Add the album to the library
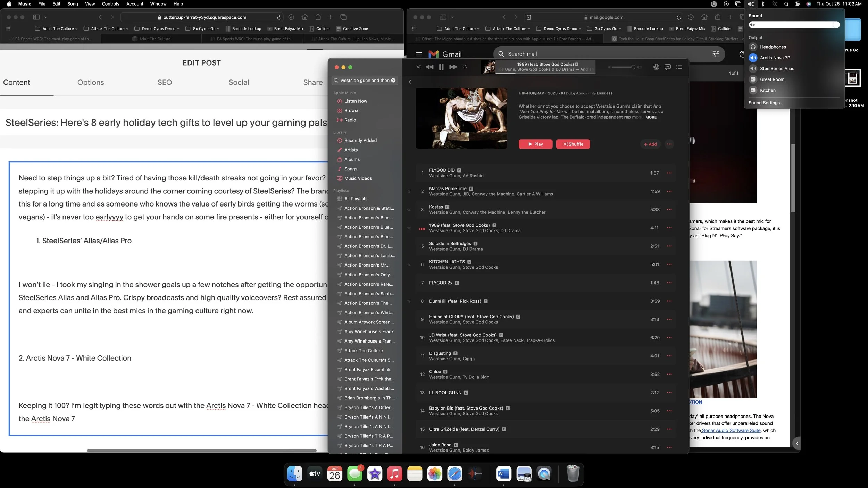This screenshot has width=868, height=488. click(x=650, y=144)
